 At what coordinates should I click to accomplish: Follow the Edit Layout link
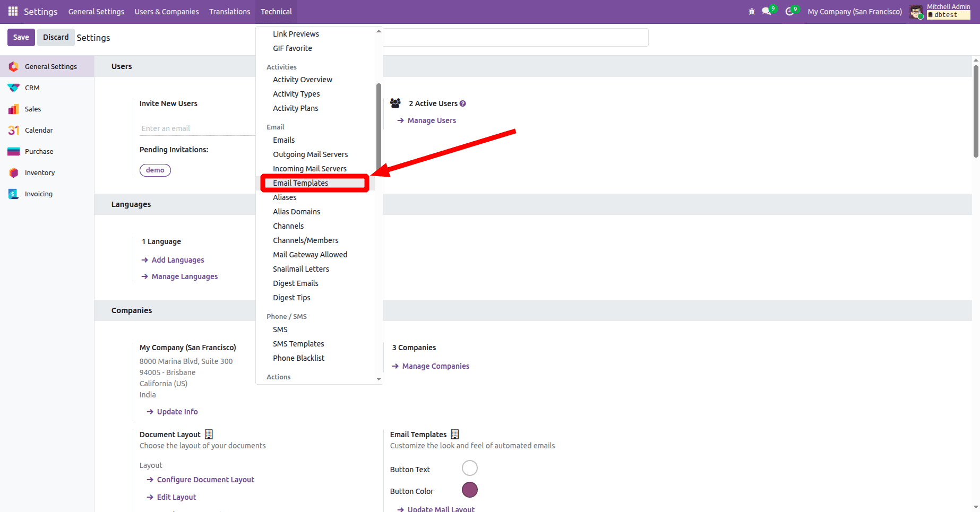click(171, 497)
